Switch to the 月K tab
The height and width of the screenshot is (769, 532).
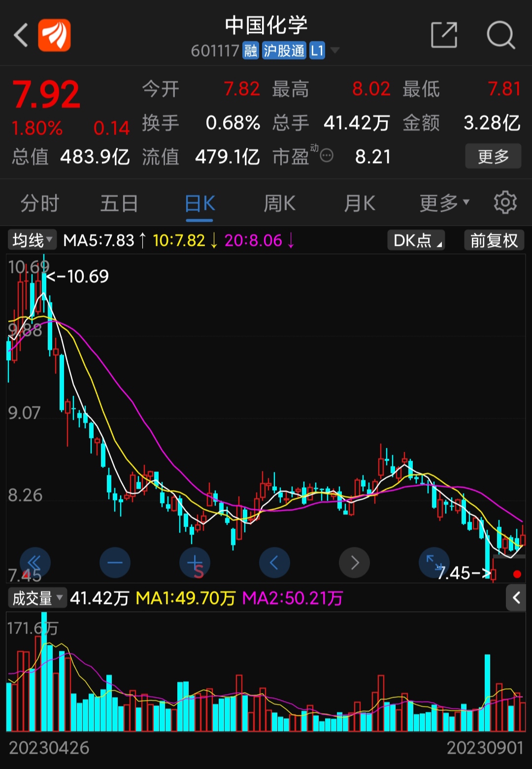(x=360, y=203)
